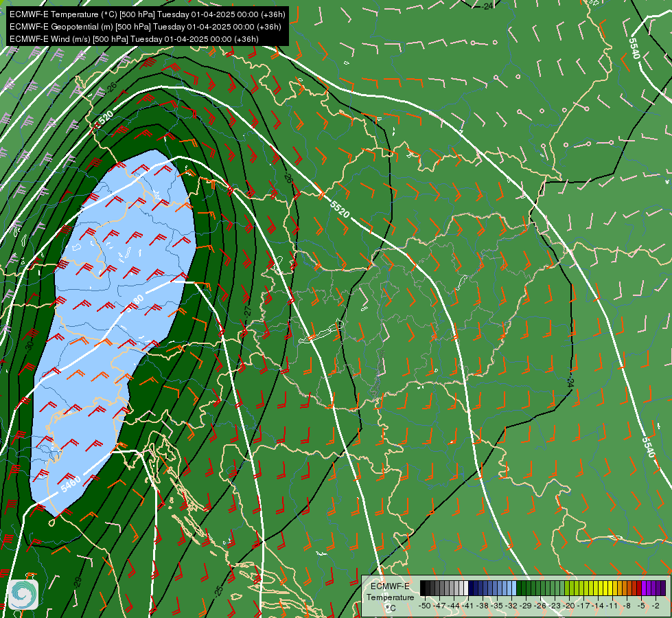Click the -29 value on the legend scale

click(x=526, y=606)
